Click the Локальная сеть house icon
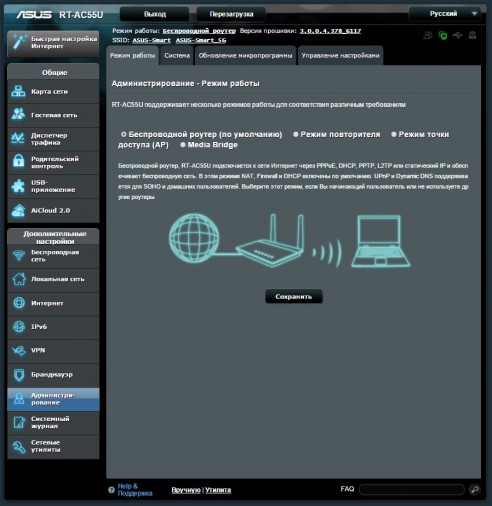Screen dimensions: 492x506 click(x=19, y=279)
